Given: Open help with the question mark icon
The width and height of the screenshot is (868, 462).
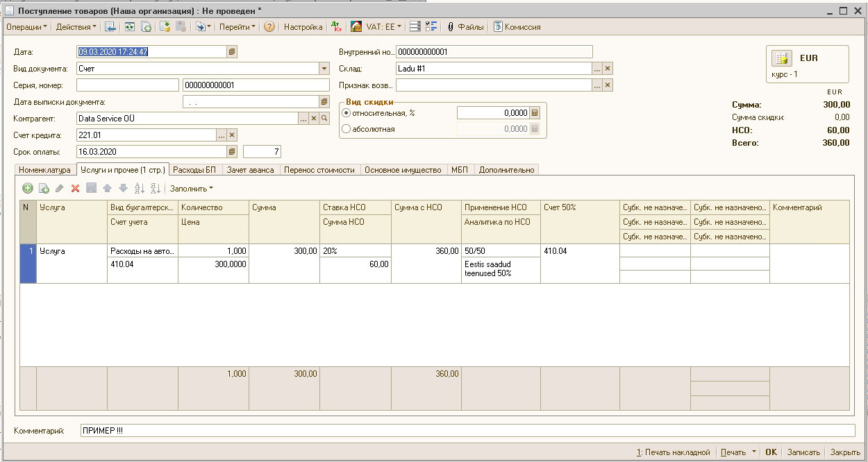Looking at the screenshot, I should [x=269, y=27].
